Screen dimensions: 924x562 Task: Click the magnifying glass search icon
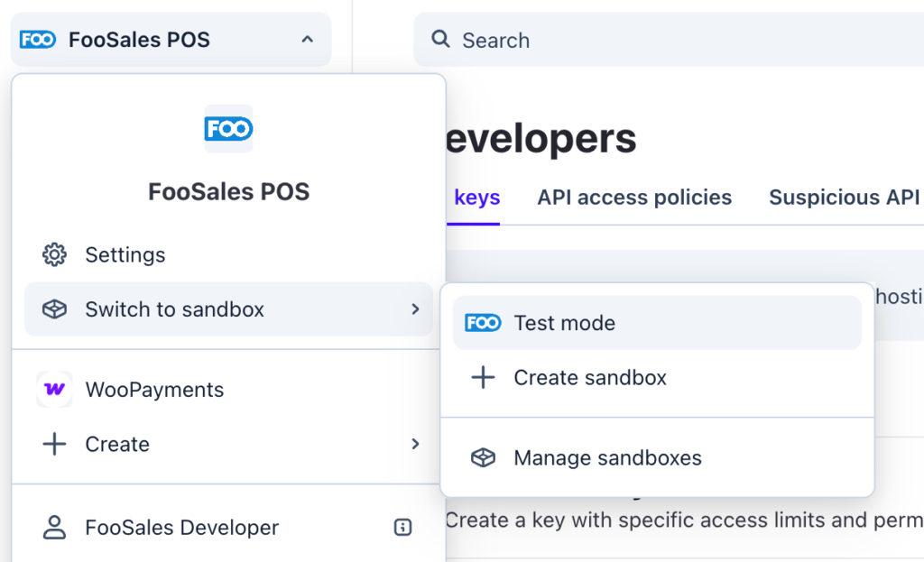pos(440,40)
